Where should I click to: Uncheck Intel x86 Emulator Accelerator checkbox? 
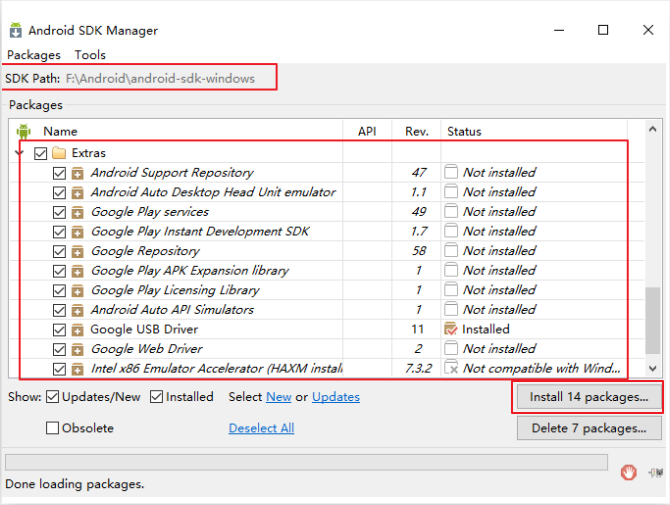click(x=59, y=369)
